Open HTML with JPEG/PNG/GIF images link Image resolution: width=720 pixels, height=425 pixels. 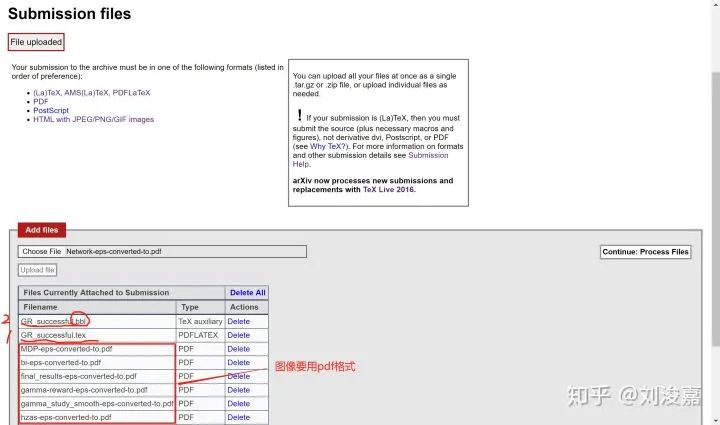[93, 119]
